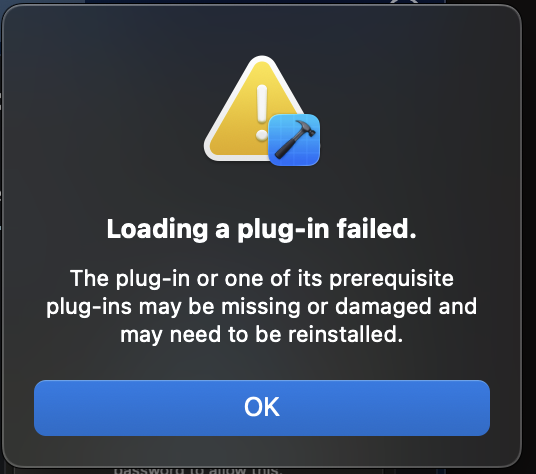536x474 pixels.
Task: Click the white exclamation mark in triangle
Action: (x=262, y=112)
